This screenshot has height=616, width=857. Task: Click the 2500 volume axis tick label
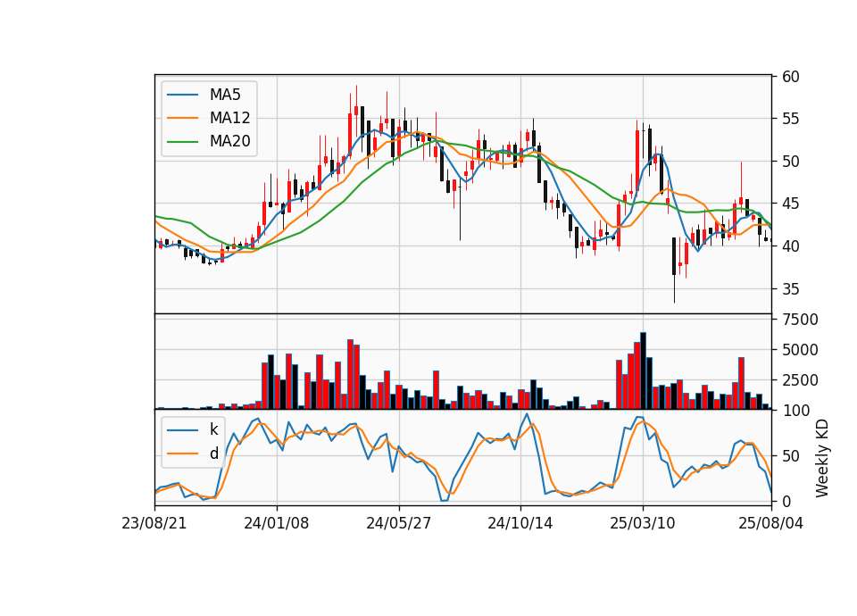[800, 380]
